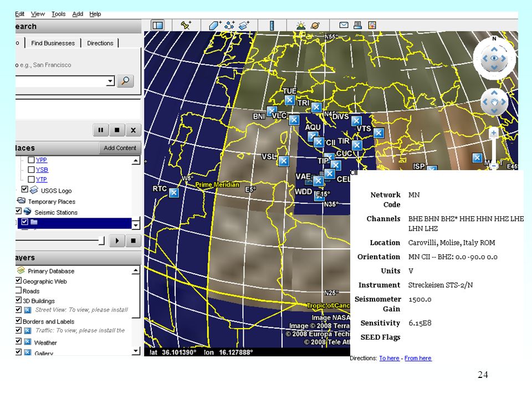The height and width of the screenshot is (399, 532).
Task: Check the YTP station checkbox
Action: coord(31,179)
